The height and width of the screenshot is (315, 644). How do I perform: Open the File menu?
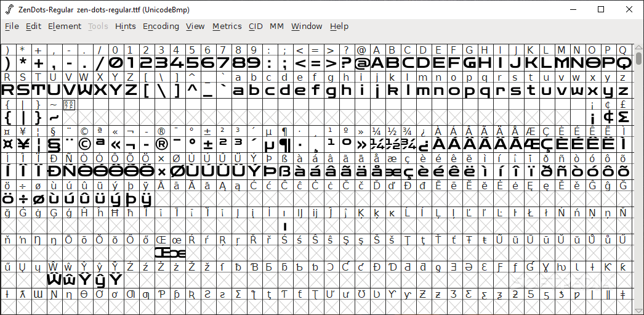12,27
